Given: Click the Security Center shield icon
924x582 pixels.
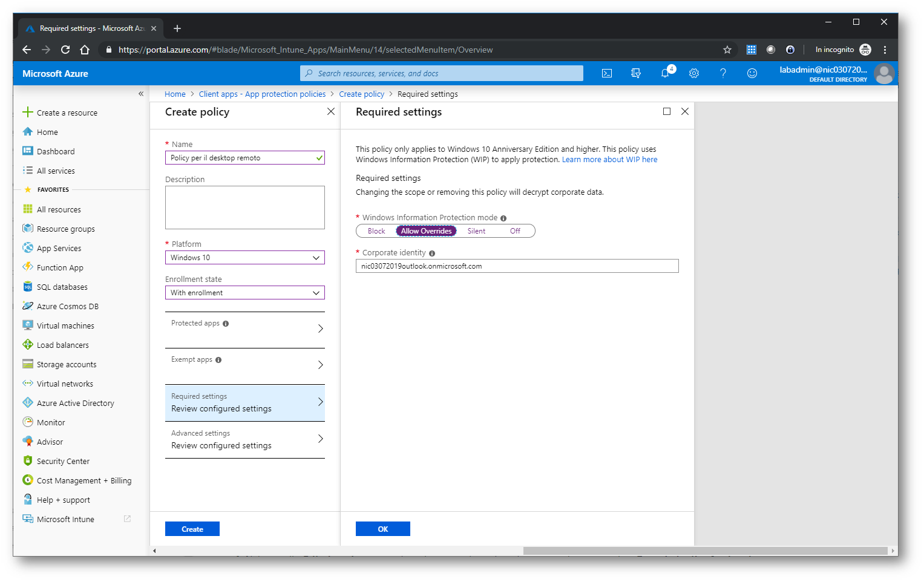Looking at the screenshot, I should coord(28,461).
